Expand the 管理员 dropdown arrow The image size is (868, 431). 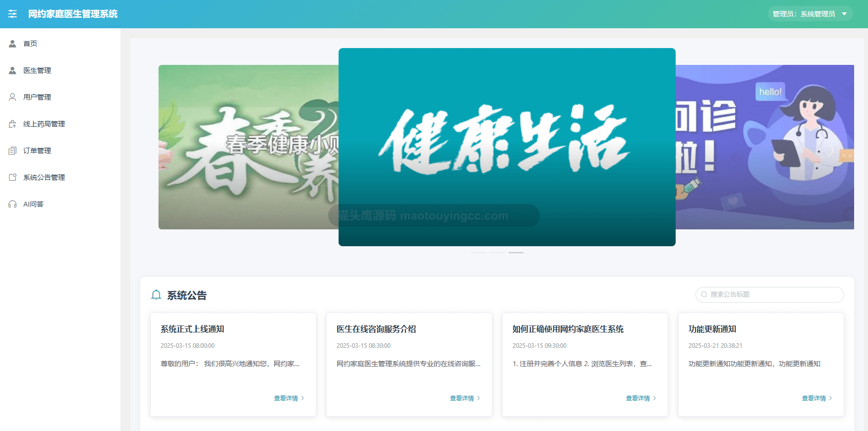tap(844, 14)
